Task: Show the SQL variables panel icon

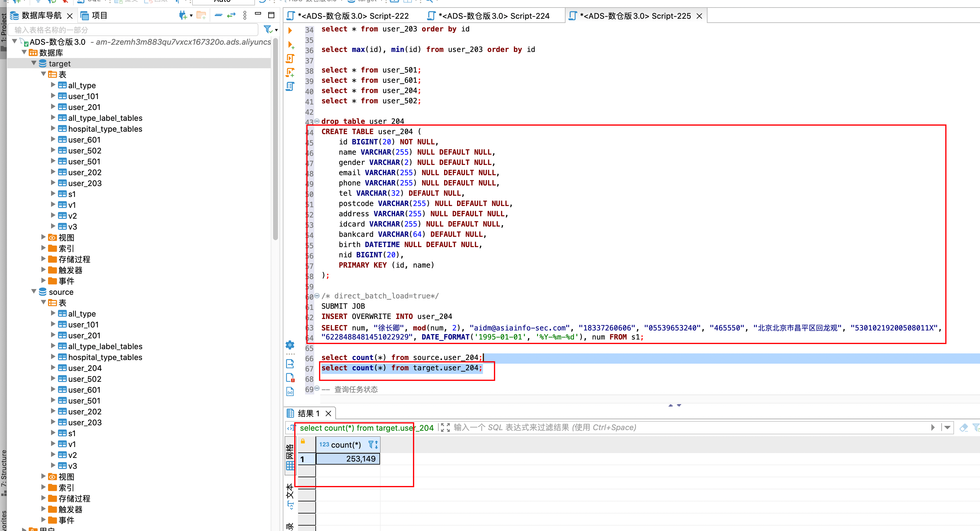Action: click(290, 391)
